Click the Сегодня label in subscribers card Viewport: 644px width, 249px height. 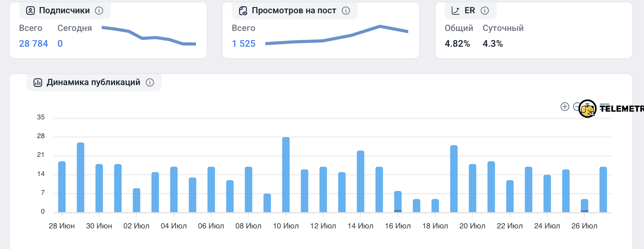coord(74,28)
